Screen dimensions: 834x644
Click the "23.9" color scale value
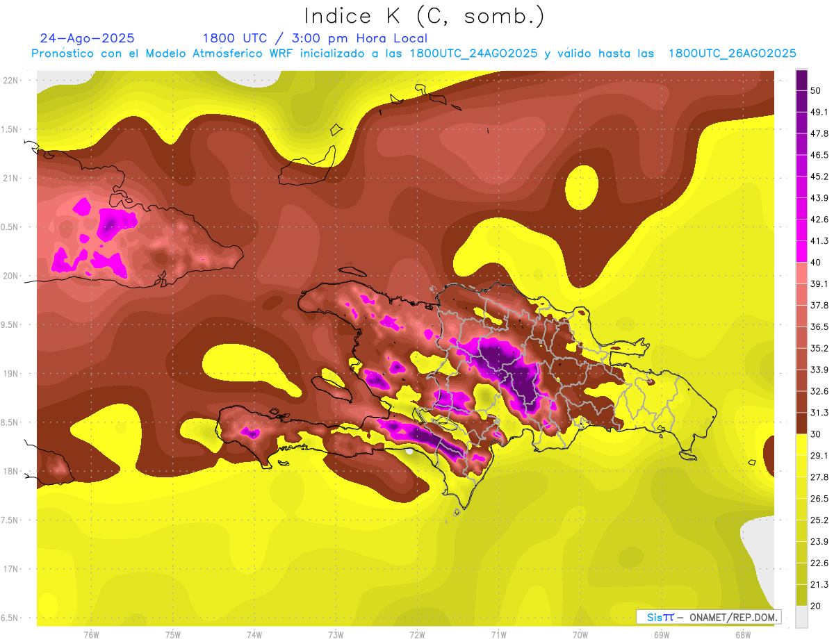point(819,541)
